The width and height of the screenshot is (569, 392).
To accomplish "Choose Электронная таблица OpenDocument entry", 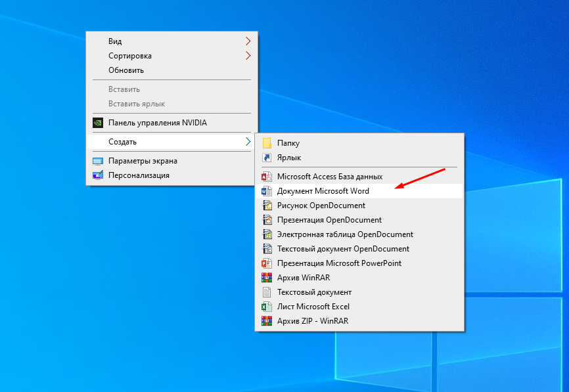I will 345,234.
